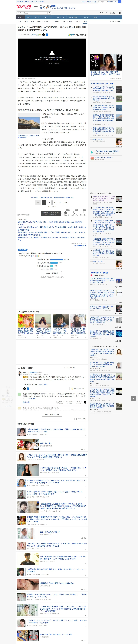Share the article on Facebook from header

coord(47,35)
